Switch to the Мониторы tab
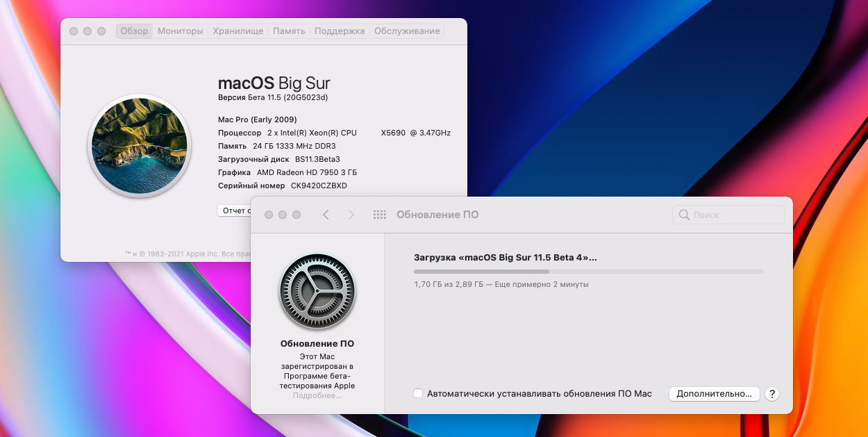 [181, 31]
